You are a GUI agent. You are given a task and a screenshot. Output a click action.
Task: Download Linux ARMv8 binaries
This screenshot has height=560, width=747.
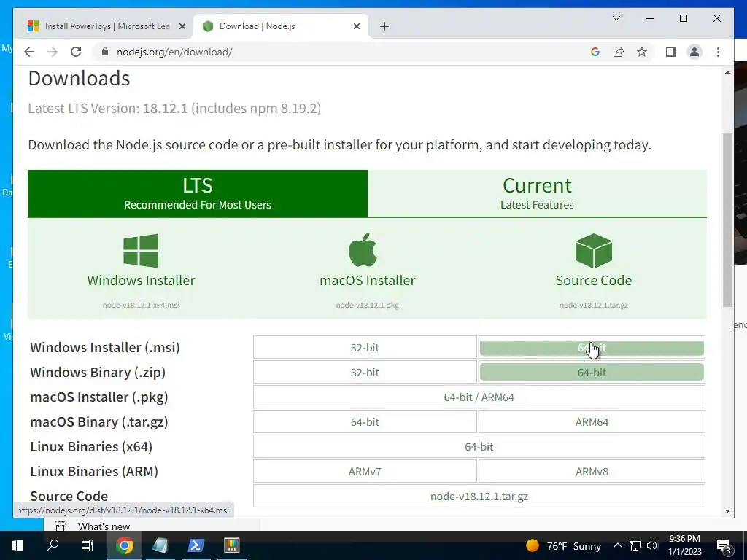[592, 472]
